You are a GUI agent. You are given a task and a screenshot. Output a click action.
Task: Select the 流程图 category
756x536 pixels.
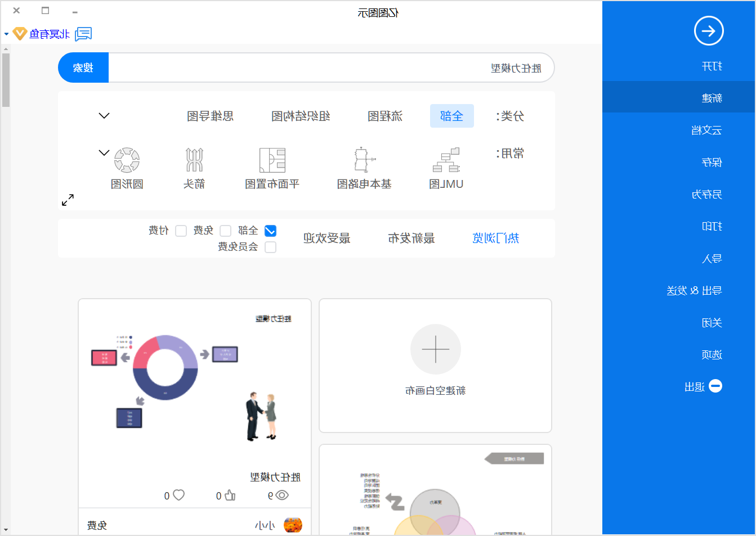(x=385, y=116)
